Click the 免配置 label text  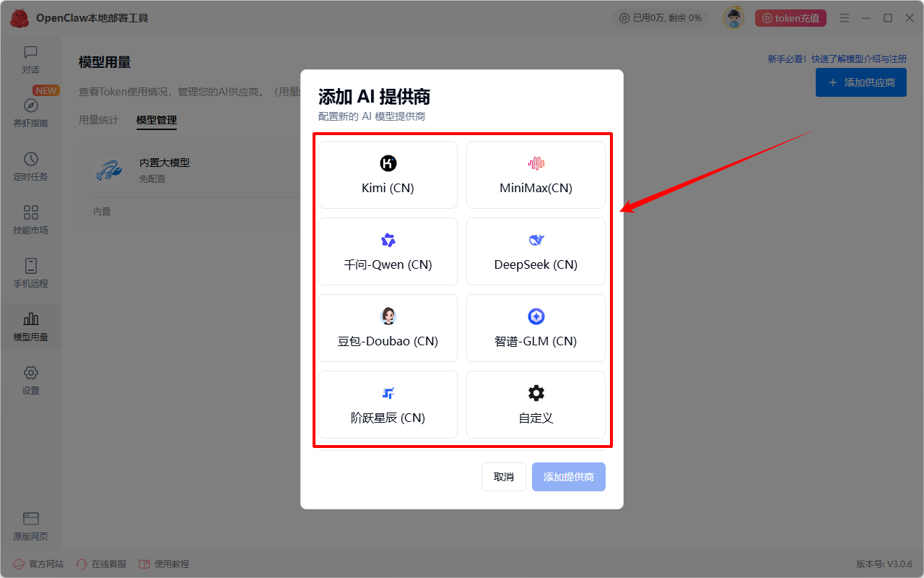[152, 178]
